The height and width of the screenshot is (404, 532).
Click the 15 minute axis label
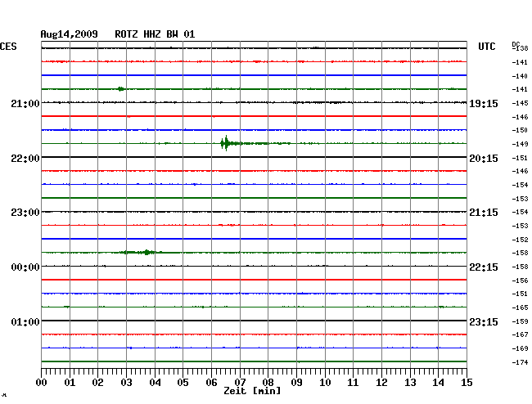[x=467, y=383]
